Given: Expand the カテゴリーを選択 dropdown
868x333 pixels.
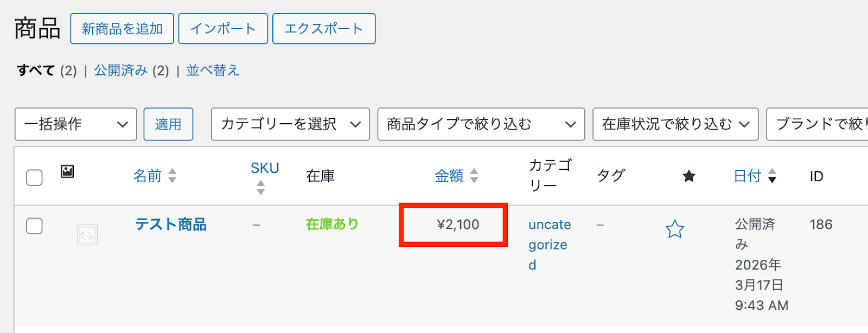Looking at the screenshot, I should click(290, 124).
